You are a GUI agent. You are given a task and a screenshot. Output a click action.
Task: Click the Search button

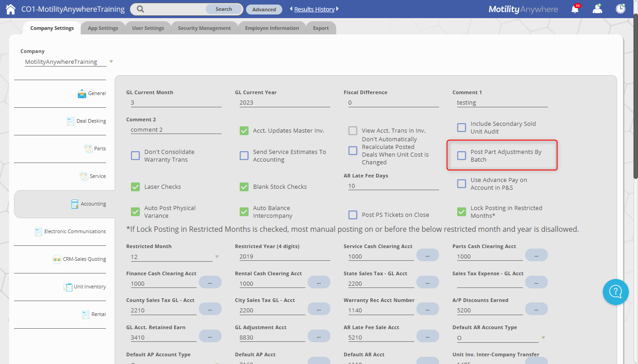[224, 9]
